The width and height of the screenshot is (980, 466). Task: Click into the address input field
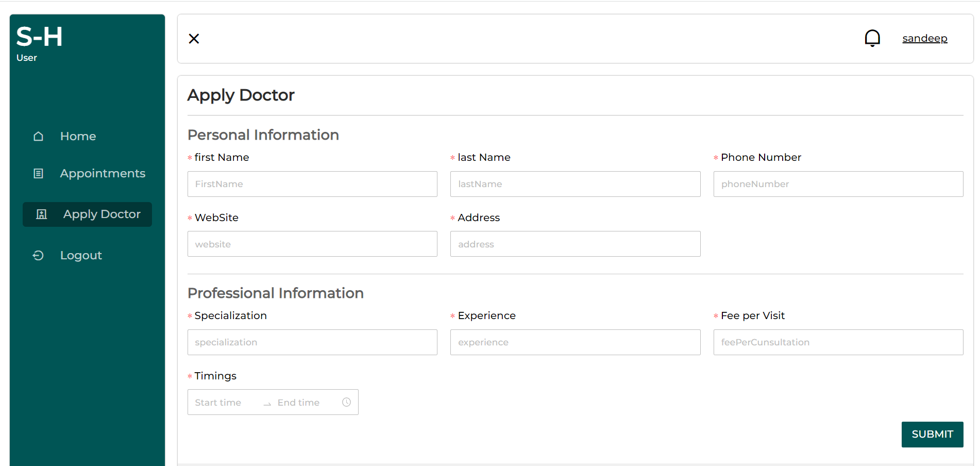pyautogui.click(x=575, y=244)
